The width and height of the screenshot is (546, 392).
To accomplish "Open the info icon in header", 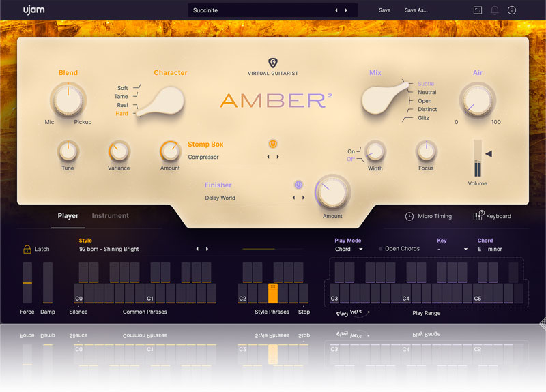I will [x=512, y=10].
